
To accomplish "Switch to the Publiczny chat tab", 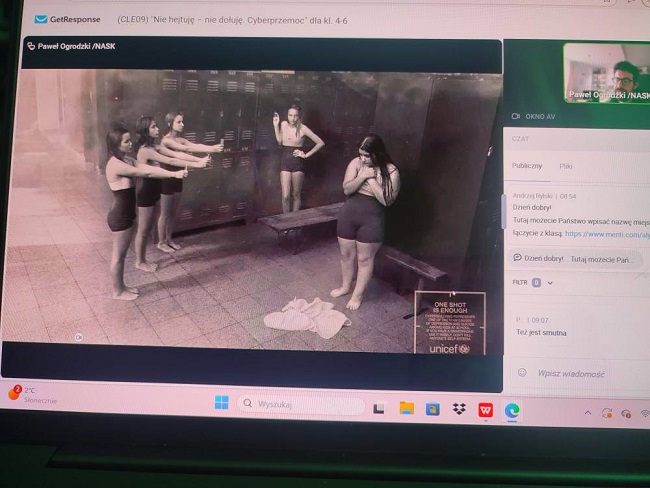I will click(527, 165).
